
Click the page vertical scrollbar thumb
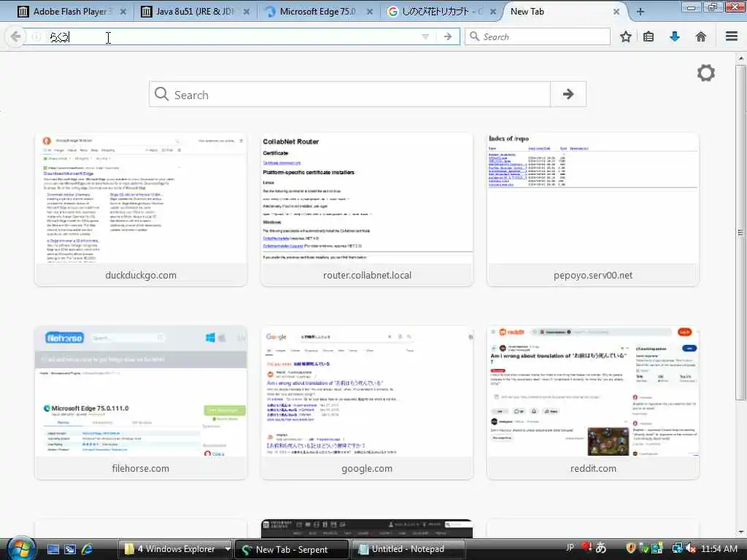[x=740, y=233]
